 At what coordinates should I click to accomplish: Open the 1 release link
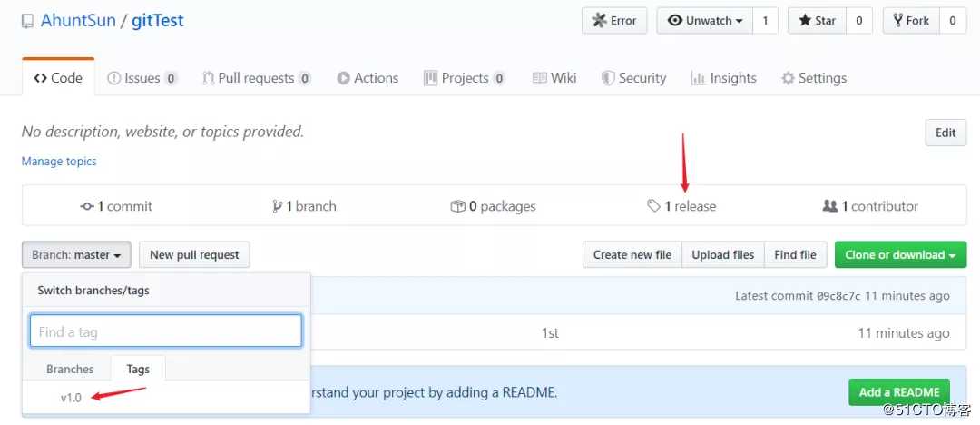point(681,206)
